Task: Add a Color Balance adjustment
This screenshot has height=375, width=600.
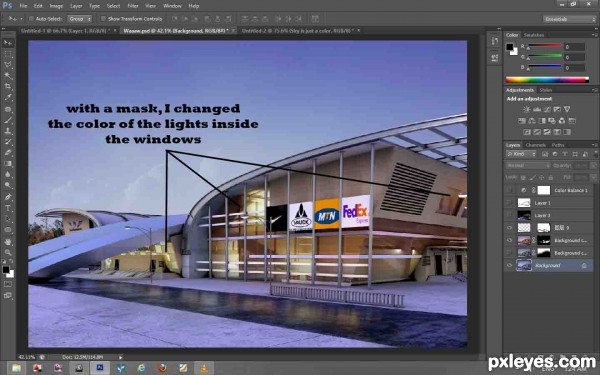Action: click(532, 121)
